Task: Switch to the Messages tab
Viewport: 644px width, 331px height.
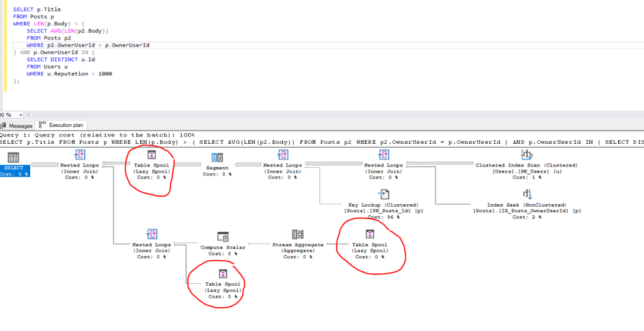Action: pyautogui.click(x=17, y=126)
